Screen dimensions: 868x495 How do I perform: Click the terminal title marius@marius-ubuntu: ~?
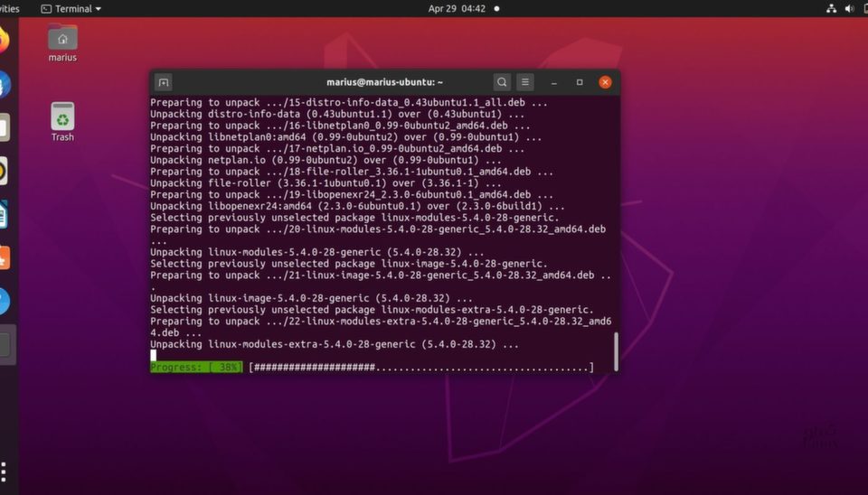pos(384,82)
